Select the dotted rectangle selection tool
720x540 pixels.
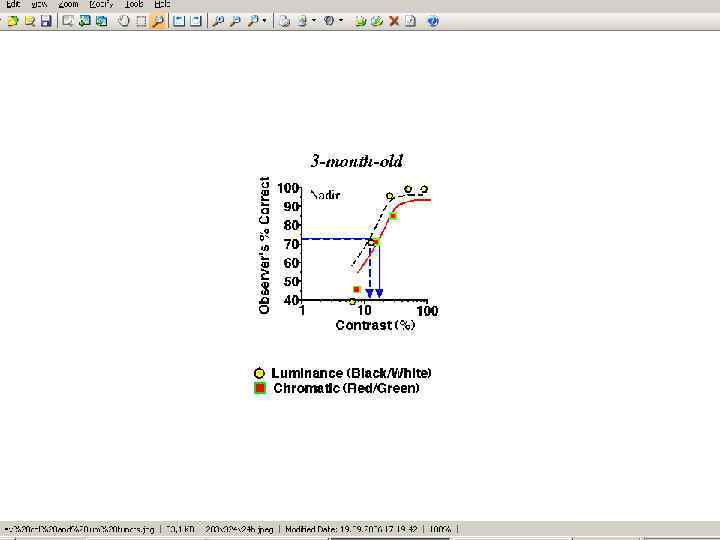coord(141,21)
